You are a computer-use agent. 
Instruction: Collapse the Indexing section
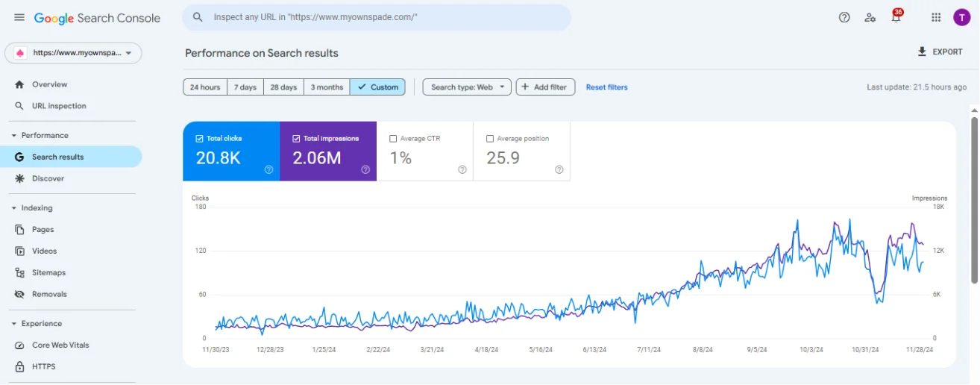(x=14, y=208)
